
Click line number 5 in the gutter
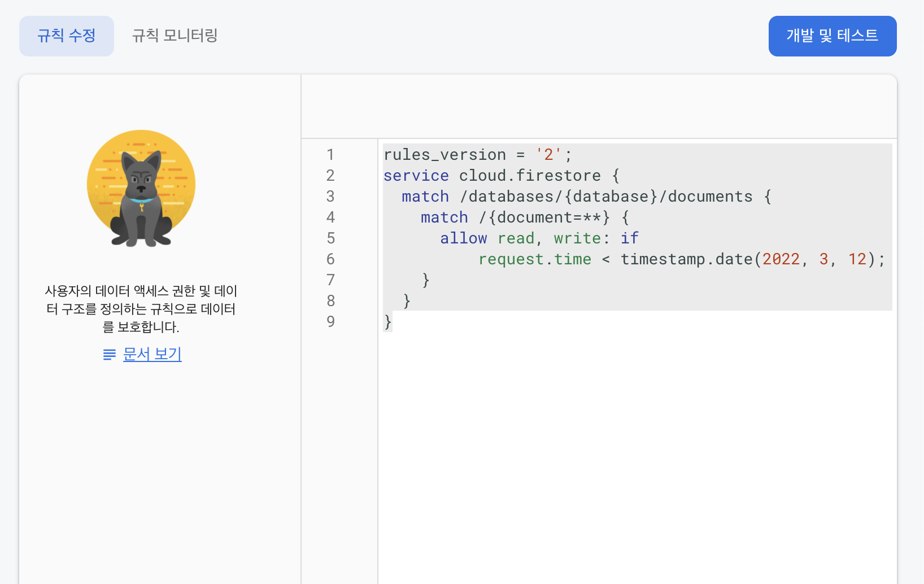coord(330,238)
